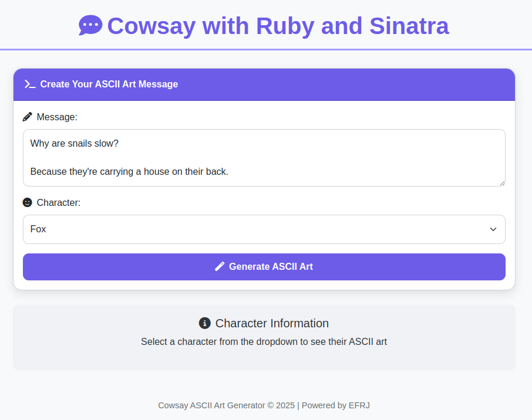Click the pencil icon next to Message label

pyautogui.click(x=27, y=117)
